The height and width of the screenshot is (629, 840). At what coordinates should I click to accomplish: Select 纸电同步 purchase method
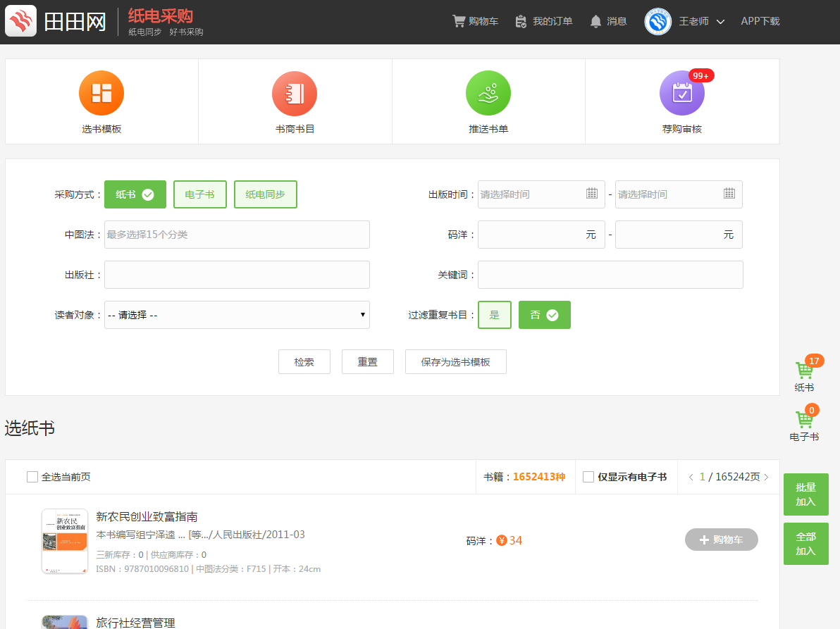265,194
